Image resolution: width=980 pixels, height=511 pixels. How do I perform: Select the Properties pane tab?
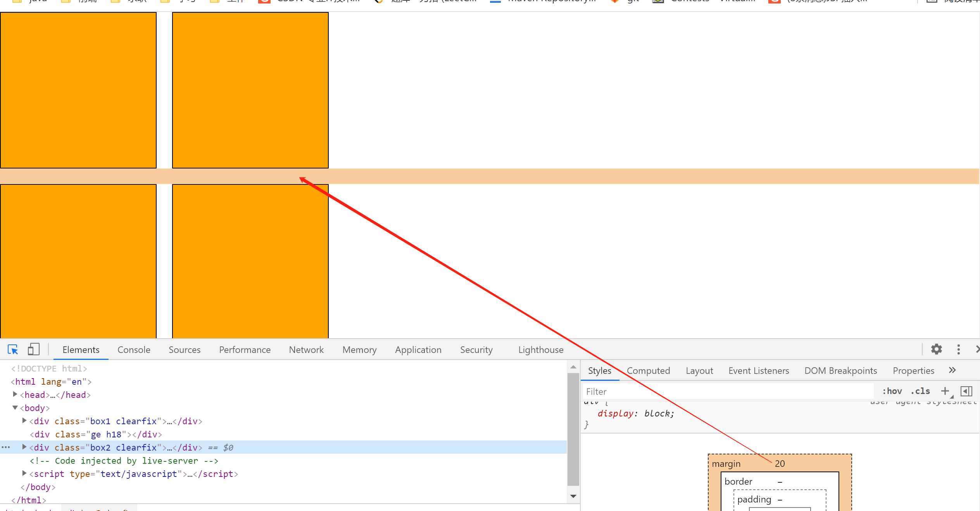click(x=913, y=371)
